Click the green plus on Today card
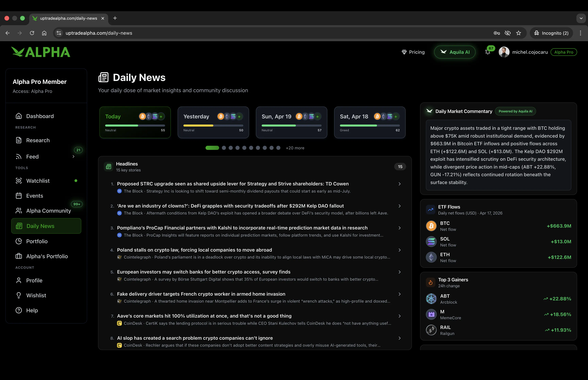This screenshot has width=588, height=380. [161, 117]
